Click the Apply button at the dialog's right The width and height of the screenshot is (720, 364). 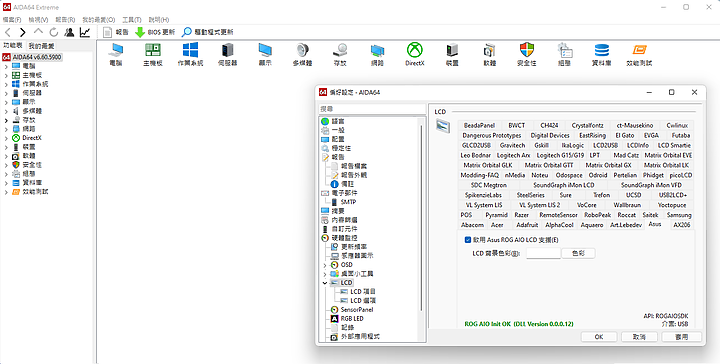click(681, 336)
